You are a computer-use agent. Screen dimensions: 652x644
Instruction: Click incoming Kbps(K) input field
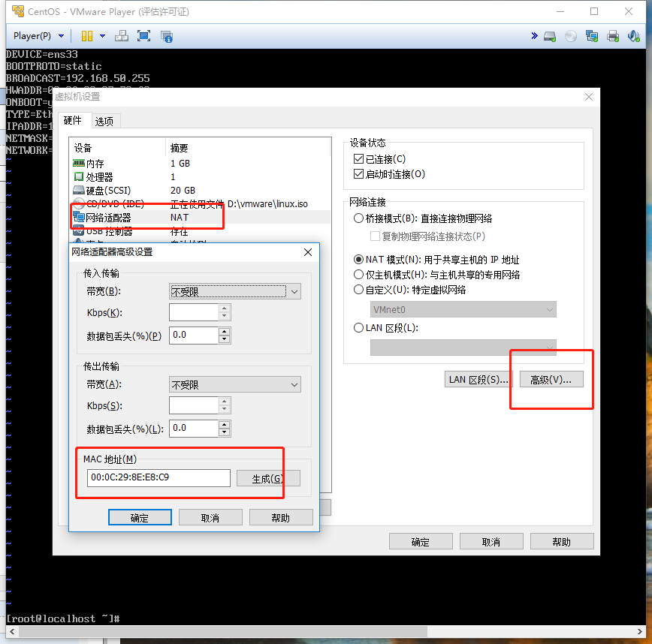[x=194, y=312]
